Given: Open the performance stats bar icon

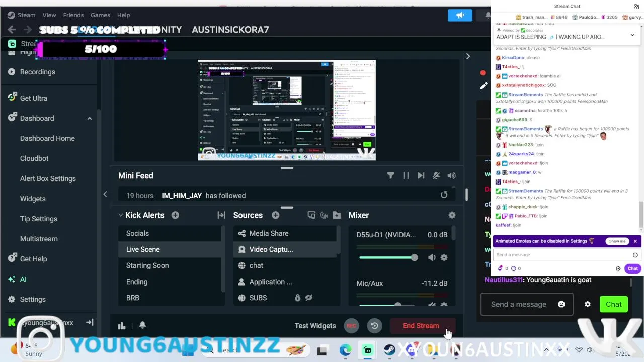Looking at the screenshot, I should click(x=122, y=326).
